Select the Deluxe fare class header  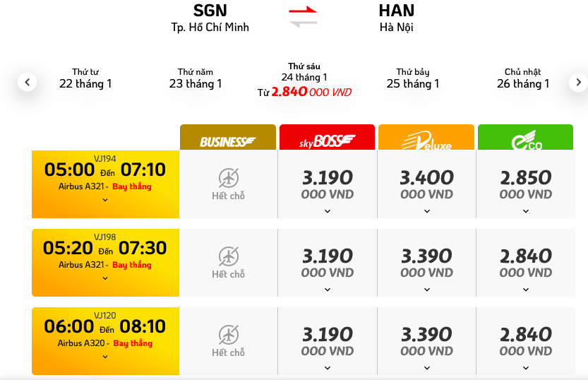(426, 138)
